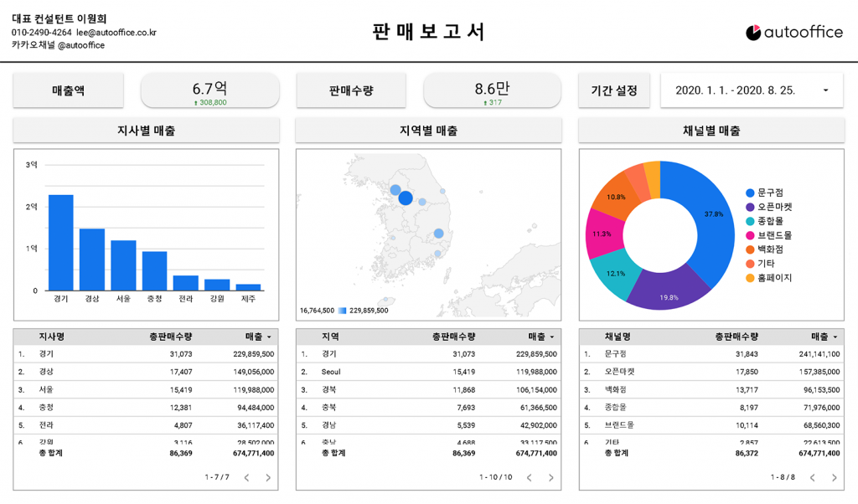The width and height of the screenshot is (858, 504).
Task: Click the lee@autooffice.co.kr email address
Action: click(x=116, y=33)
